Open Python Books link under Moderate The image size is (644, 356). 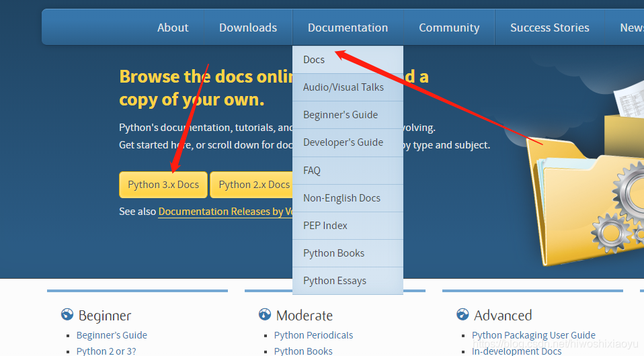tap(303, 351)
